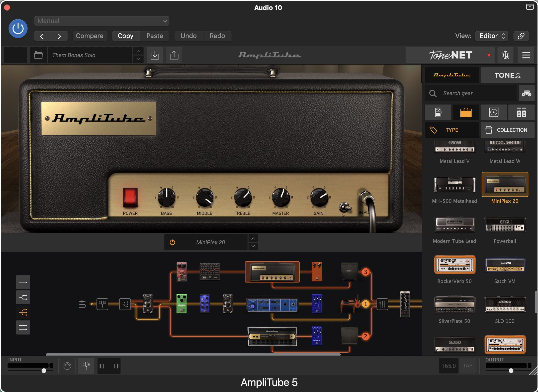This screenshot has width=538, height=392.
Task: Click the TAP tempo button
Action: 468,366
